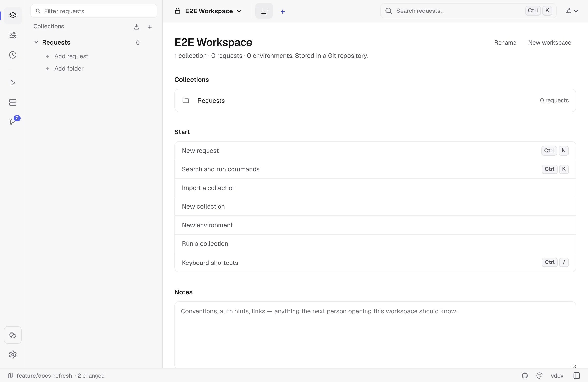Click feature/docs-refresh branch name in status bar
The height and width of the screenshot is (382, 588).
point(44,376)
